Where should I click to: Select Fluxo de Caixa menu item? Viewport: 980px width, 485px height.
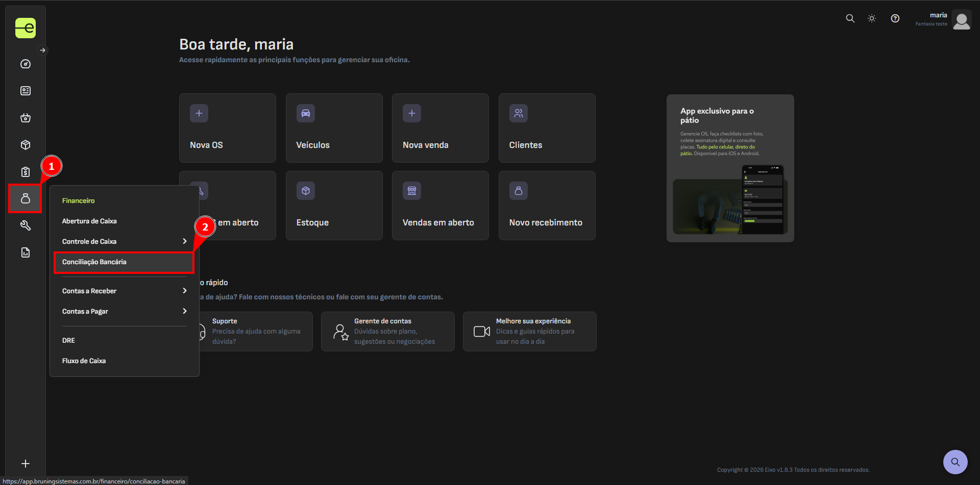(x=124, y=361)
